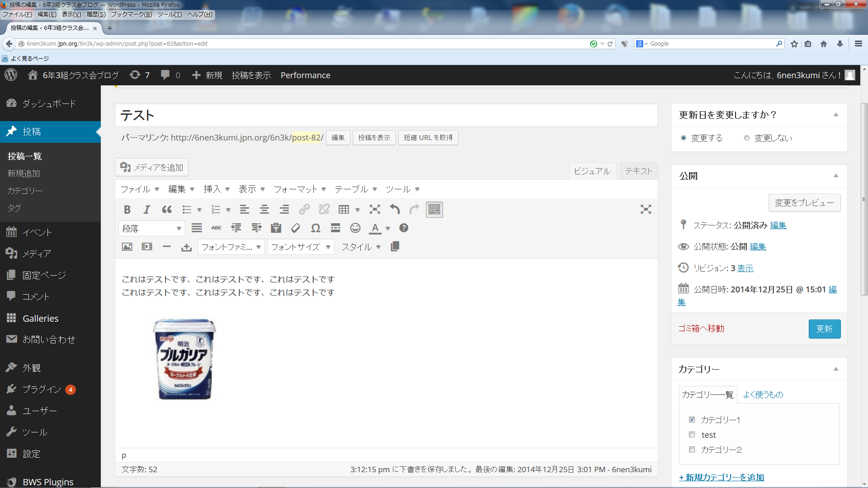Uncheck カテゴリー1 checkbox

[692, 419]
